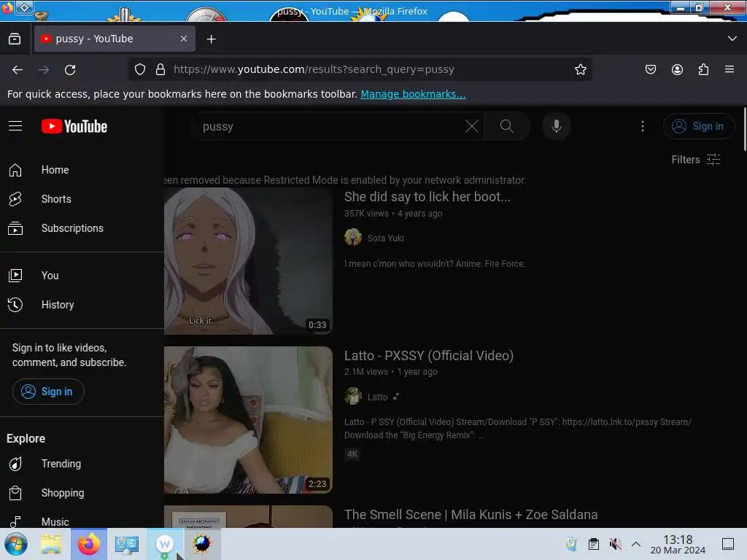Visit Latto channel name
This screenshot has width=747, height=560.
pos(377,397)
